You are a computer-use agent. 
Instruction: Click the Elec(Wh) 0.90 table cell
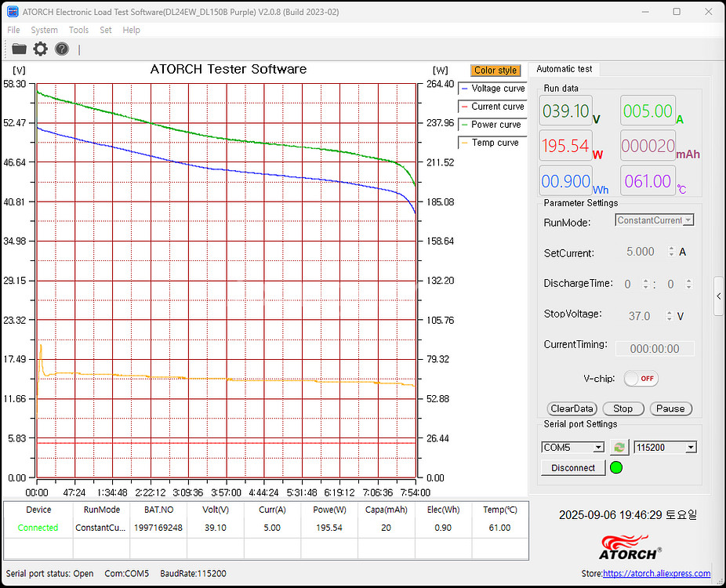[443, 528]
